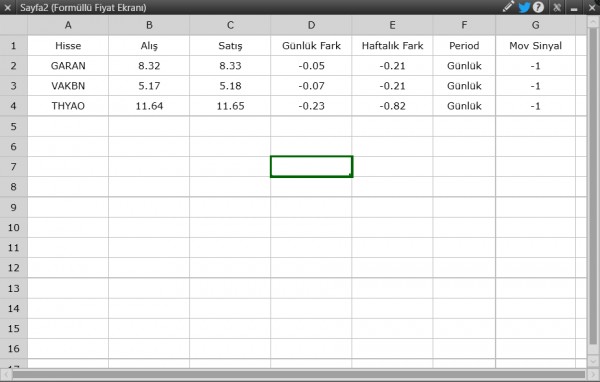600x382 pixels.
Task: Select column D header
Action: tap(311, 25)
